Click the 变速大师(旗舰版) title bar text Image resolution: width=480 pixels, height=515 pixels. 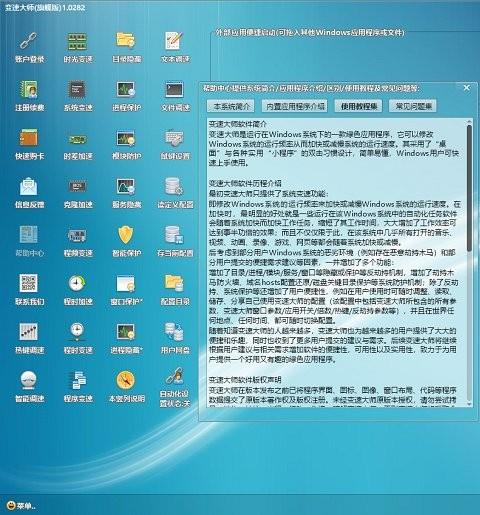click(x=45, y=7)
